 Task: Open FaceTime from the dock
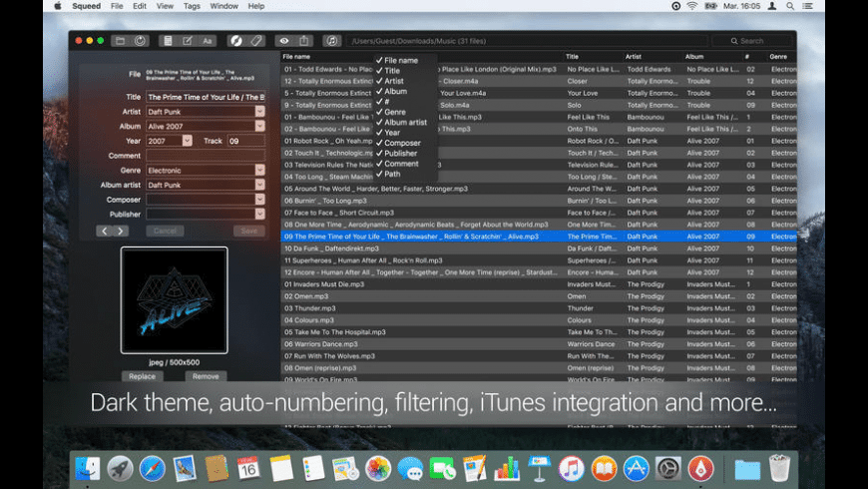click(x=442, y=468)
